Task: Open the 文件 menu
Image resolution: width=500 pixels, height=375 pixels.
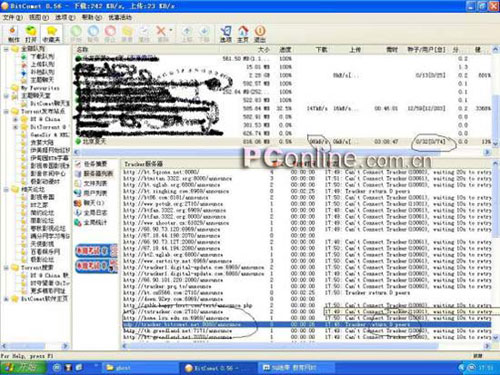Action: (12, 17)
